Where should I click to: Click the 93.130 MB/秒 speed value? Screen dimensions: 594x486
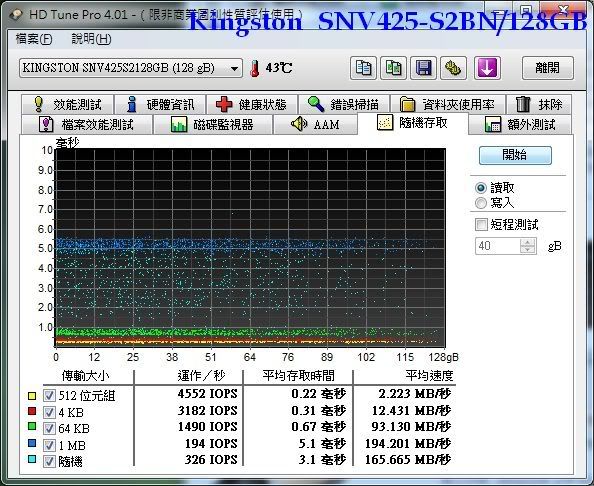tap(411, 427)
